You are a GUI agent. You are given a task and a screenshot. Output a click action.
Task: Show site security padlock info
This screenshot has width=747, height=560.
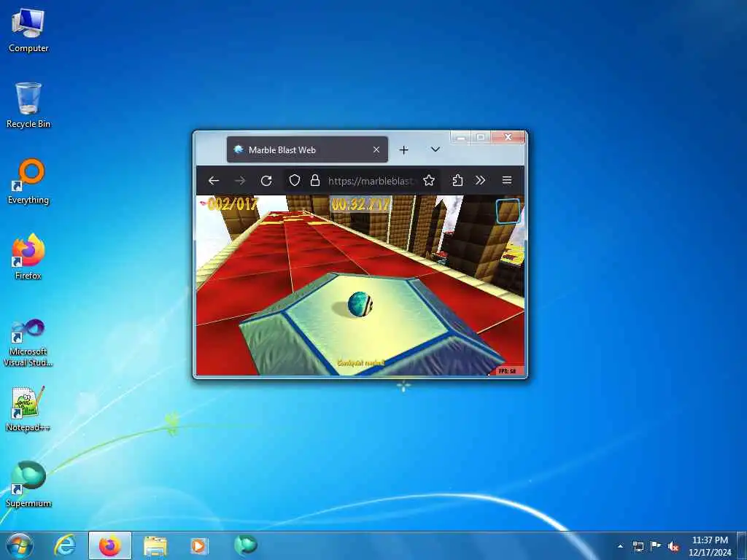pyautogui.click(x=315, y=181)
